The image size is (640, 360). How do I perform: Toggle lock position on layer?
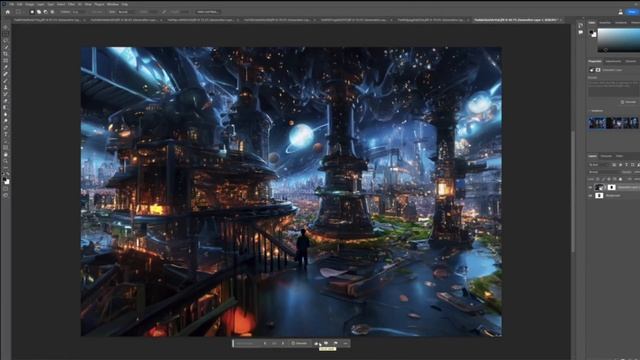[x=609, y=179]
